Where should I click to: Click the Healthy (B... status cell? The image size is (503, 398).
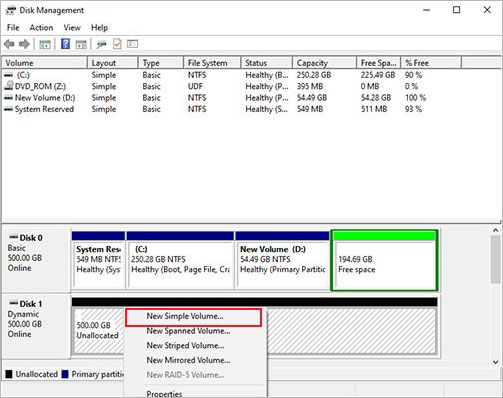[267, 75]
